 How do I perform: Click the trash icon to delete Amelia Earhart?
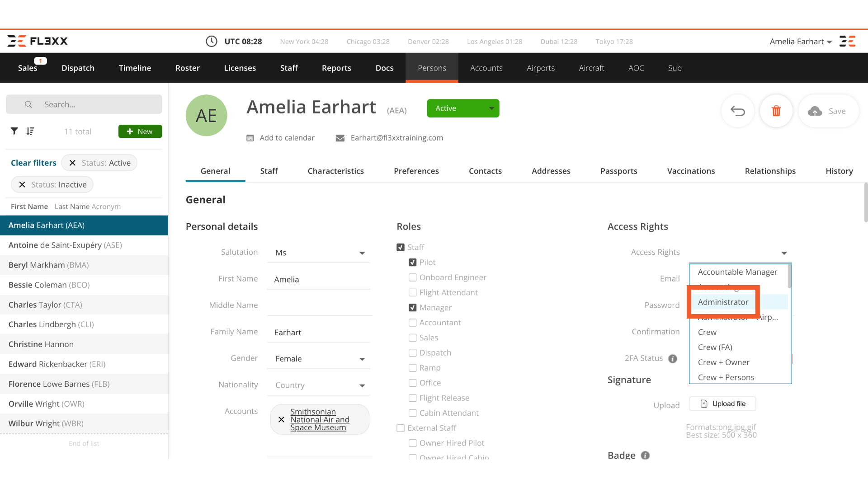click(x=776, y=111)
